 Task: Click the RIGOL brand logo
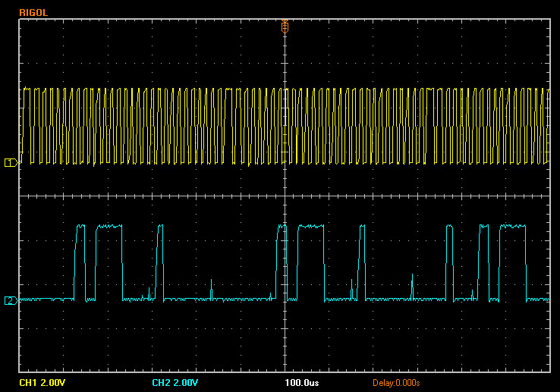(x=33, y=13)
